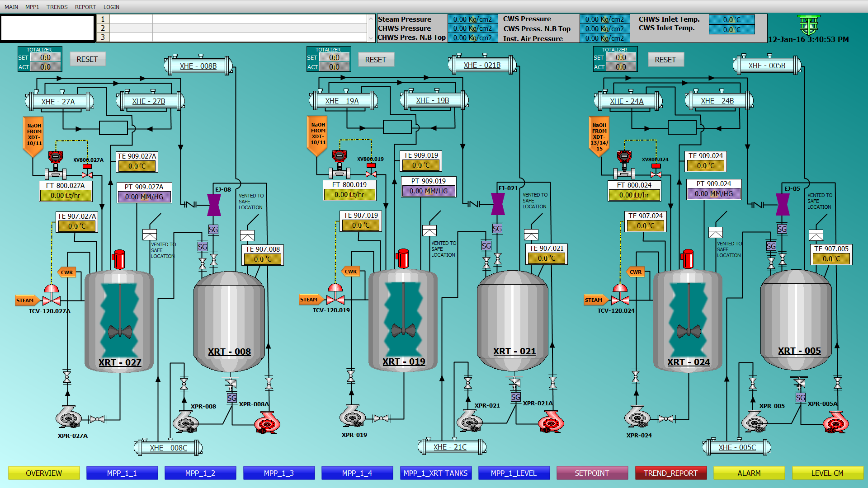Viewport: 868px width, 488px height.
Task: Click the PT 909.027A purple pressure readout
Action: pyautogui.click(x=144, y=197)
